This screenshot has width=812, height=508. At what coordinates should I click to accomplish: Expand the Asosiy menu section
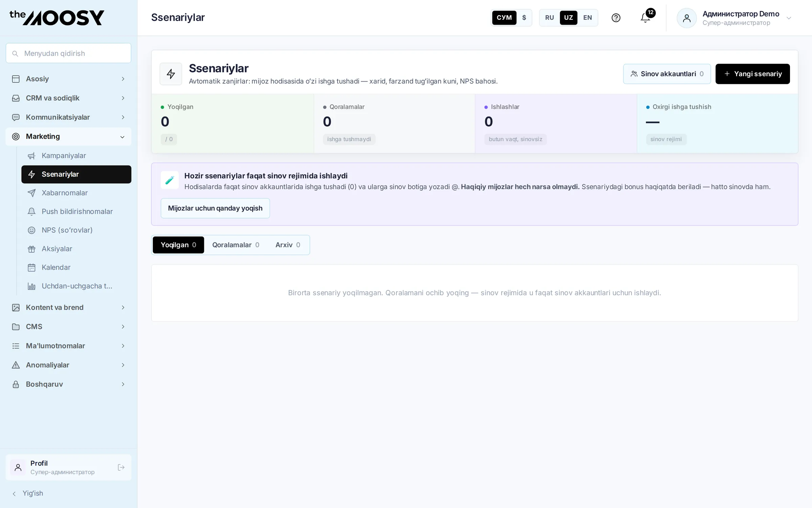click(x=68, y=79)
